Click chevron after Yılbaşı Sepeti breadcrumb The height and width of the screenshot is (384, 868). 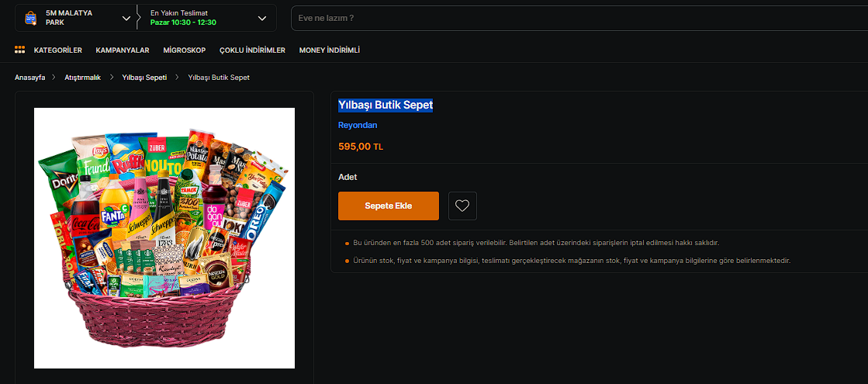click(177, 78)
